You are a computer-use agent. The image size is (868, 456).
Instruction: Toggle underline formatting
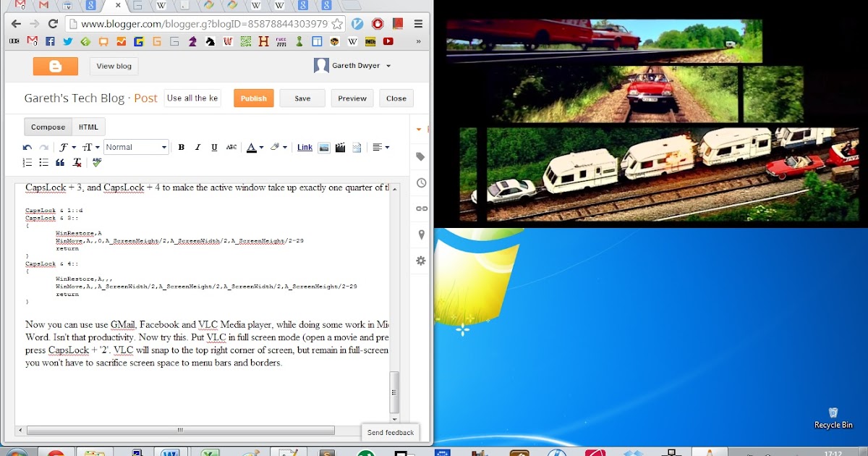(x=213, y=147)
